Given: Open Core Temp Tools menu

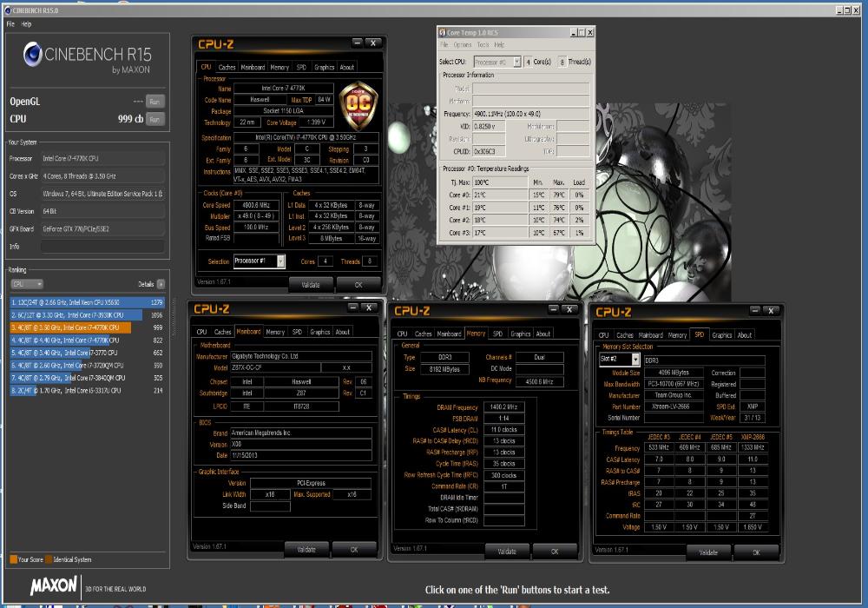Looking at the screenshot, I should coord(483,45).
